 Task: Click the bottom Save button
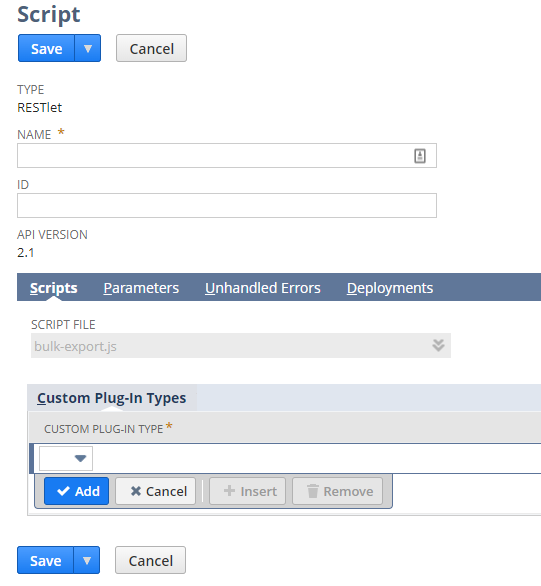[x=46, y=560]
